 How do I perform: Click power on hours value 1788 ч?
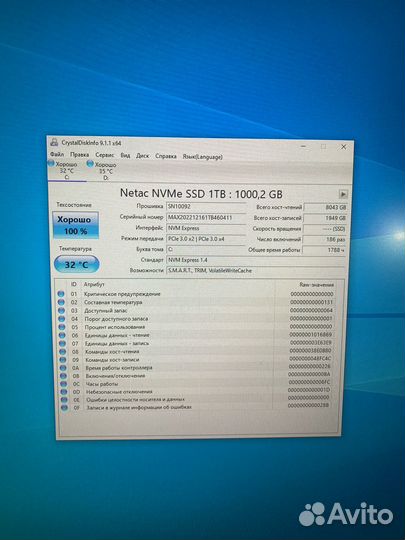[x=324, y=250]
